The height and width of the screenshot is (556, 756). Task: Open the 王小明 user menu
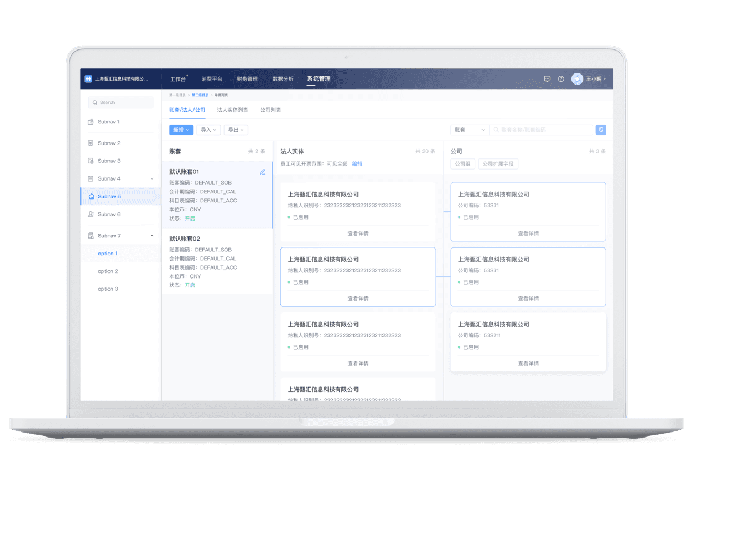point(596,79)
